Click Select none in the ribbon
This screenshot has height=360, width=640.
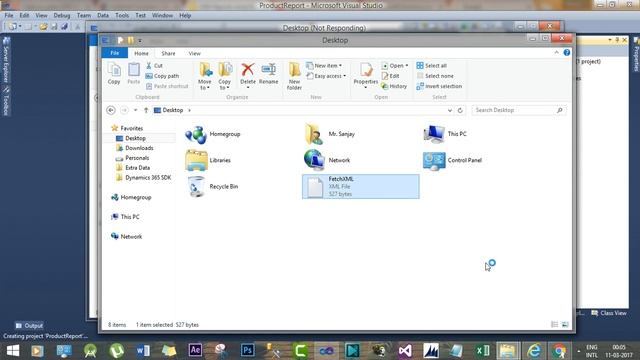point(435,76)
